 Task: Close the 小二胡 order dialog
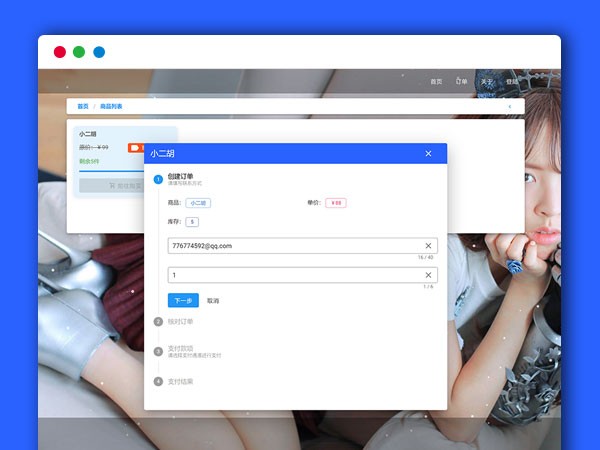pos(428,154)
